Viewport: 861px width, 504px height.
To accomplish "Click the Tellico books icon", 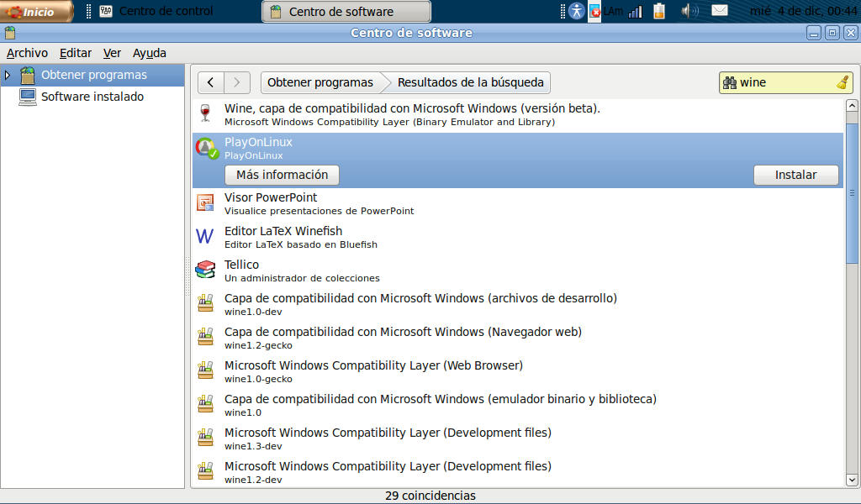I will point(205,270).
